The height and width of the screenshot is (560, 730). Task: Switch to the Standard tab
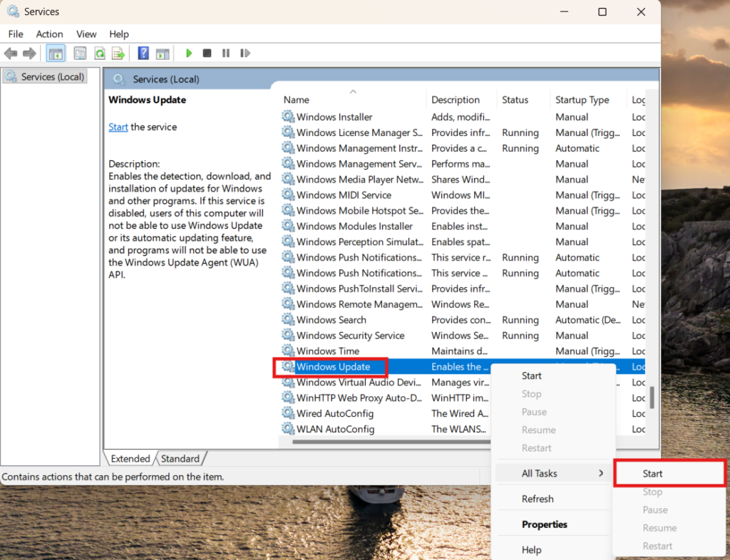[180, 459]
